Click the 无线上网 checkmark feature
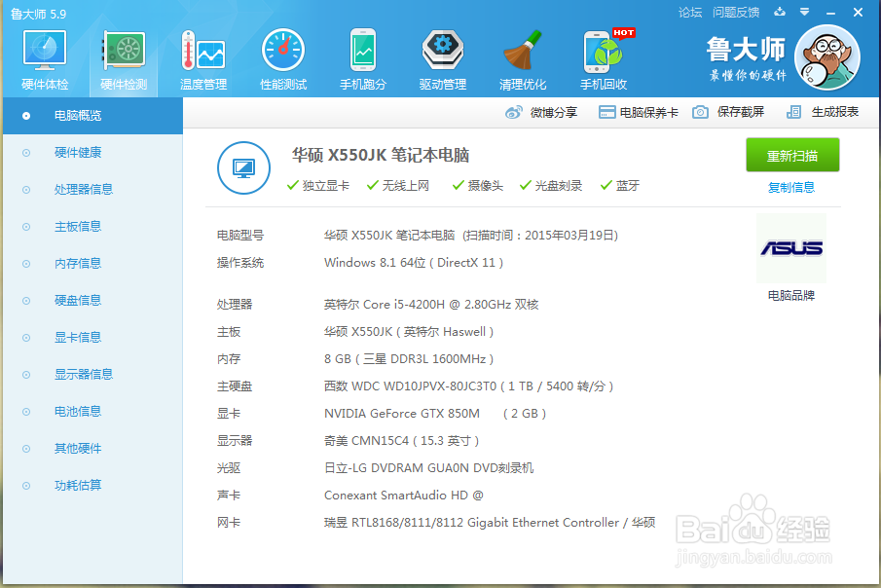The width and height of the screenshot is (881, 588). pos(398,186)
